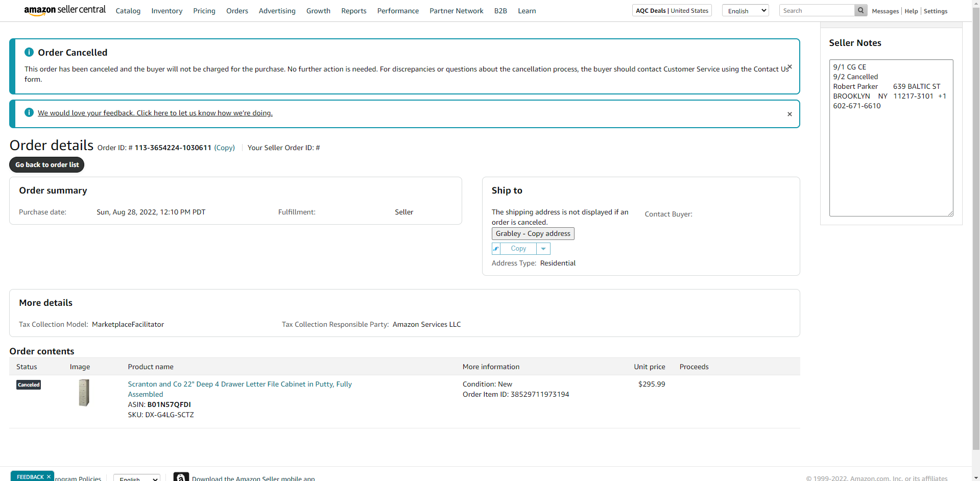This screenshot has height=481, width=980.
Task: Copy the Order ID
Action: [x=225, y=148]
